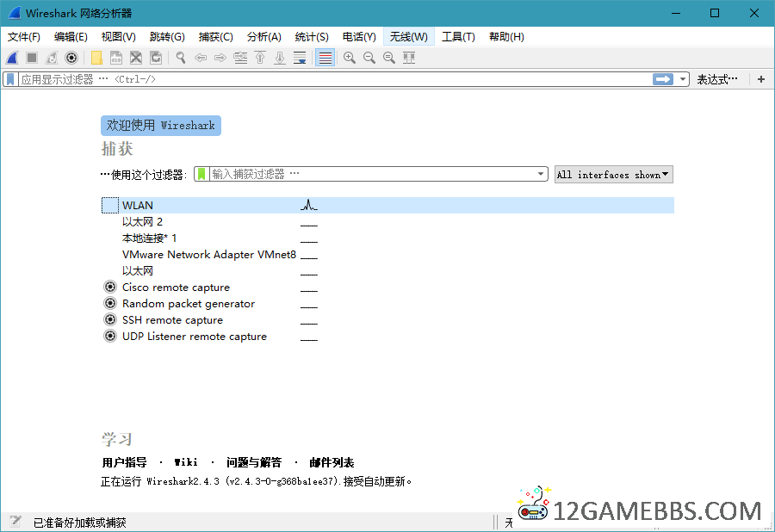Go to a specific packet icon
Screen dimensions: 775x532
pyautogui.click(x=240, y=58)
